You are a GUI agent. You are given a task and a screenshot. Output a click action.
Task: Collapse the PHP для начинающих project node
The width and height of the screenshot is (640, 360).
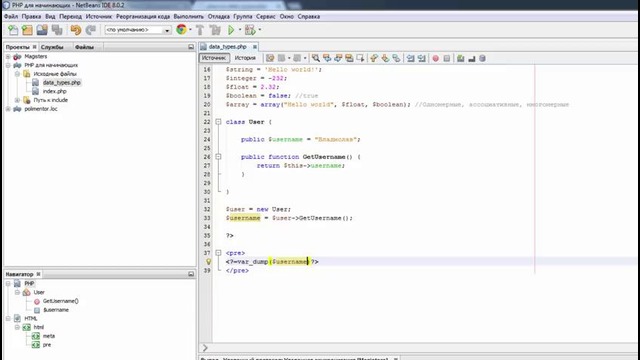pos(8,65)
